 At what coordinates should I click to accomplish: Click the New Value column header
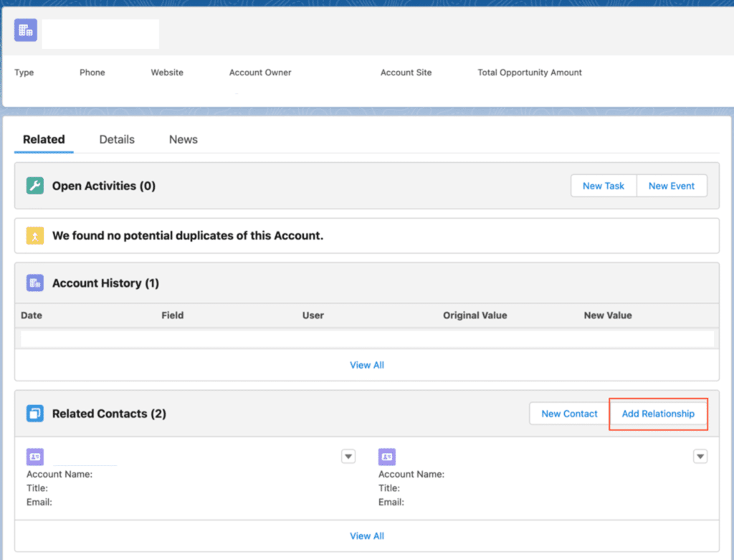pos(608,315)
